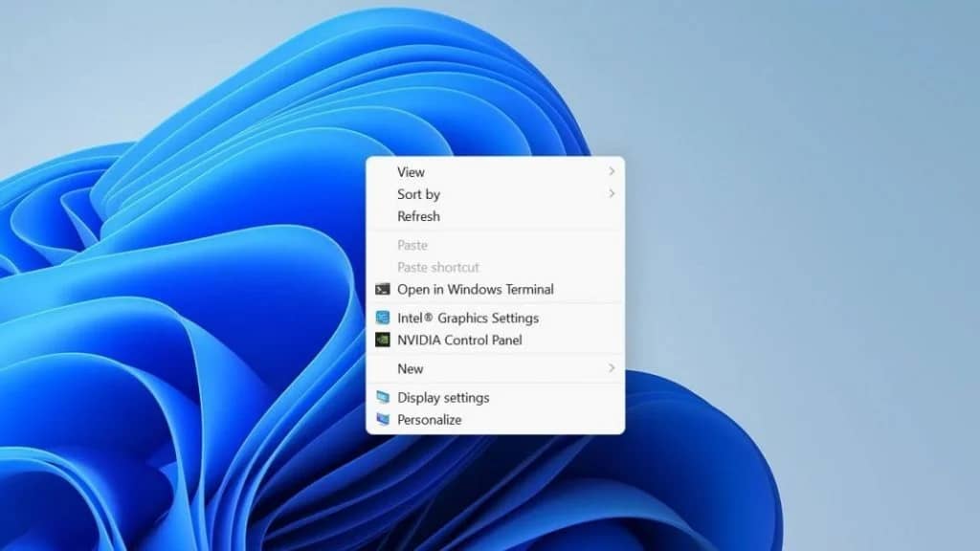This screenshot has height=551, width=980.
Task: Open the NVIDIA Control Panel text entry
Action: coord(459,340)
